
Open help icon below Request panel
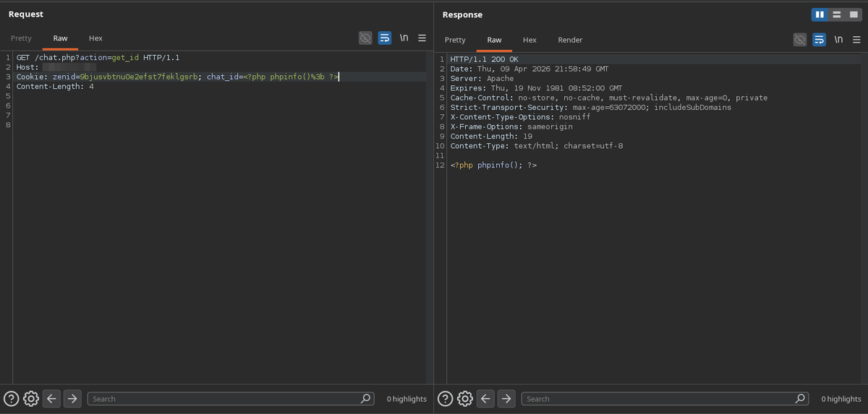[11, 398]
